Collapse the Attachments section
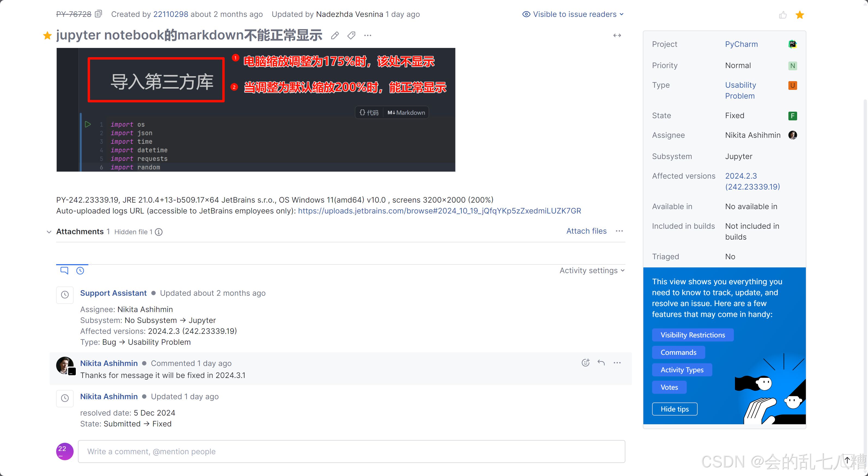Image resolution: width=868 pixels, height=476 pixels. 49,232
